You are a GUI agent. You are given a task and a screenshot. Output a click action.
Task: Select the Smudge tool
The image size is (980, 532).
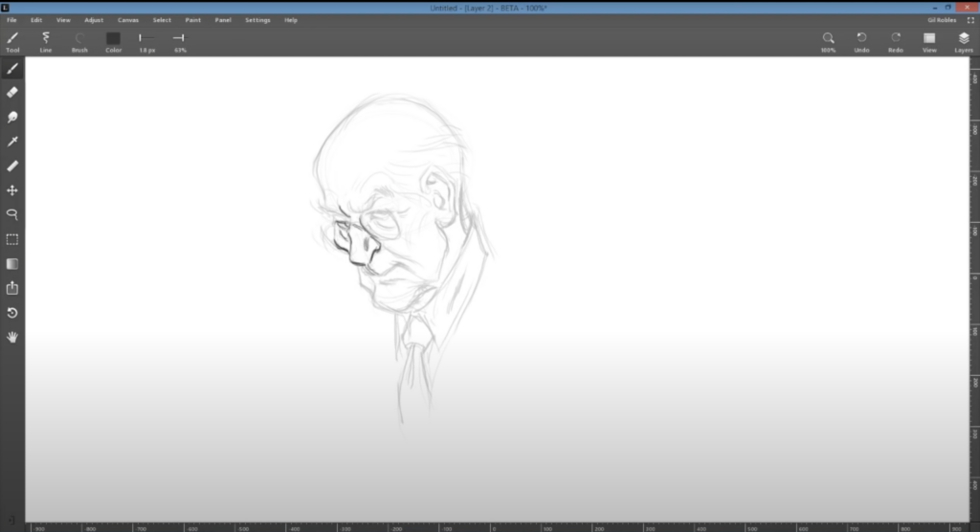(11, 117)
